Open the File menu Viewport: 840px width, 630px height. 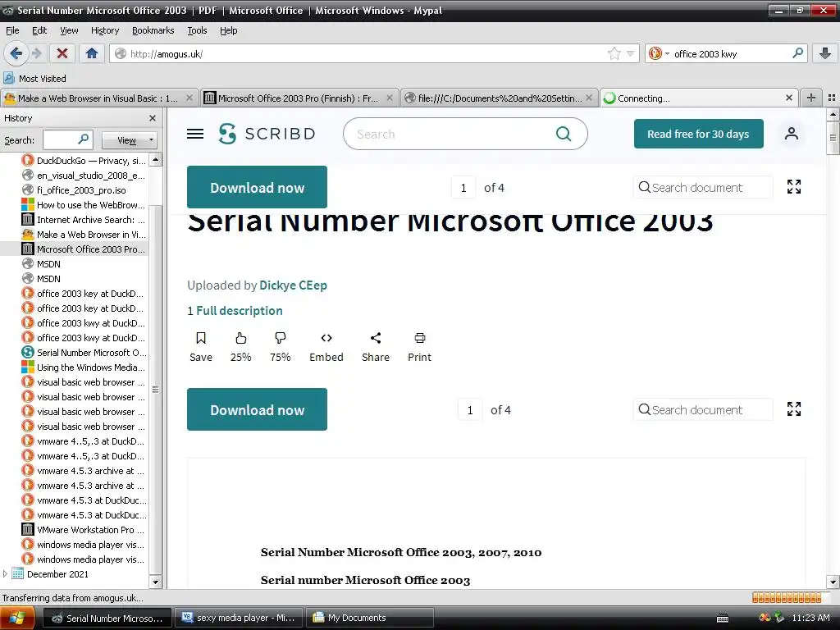click(x=12, y=30)
